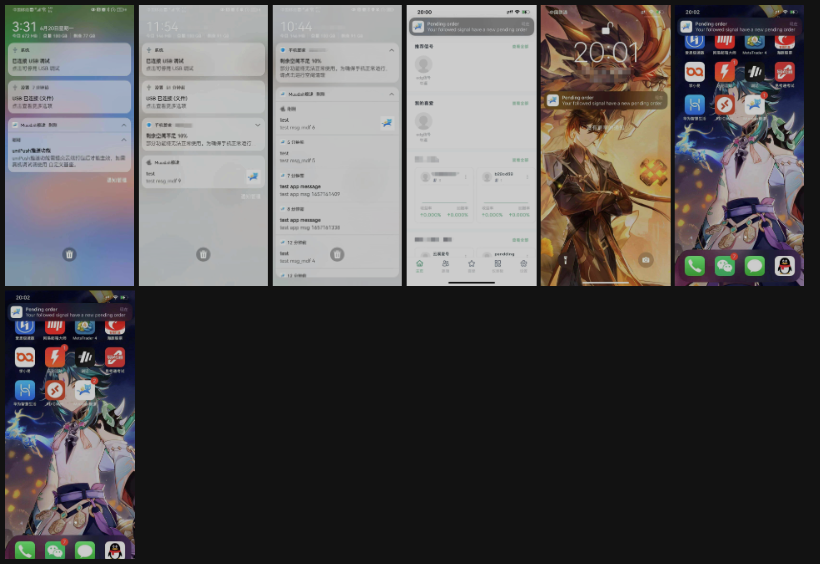This screenshot has height=564, width=820.
Task: Tap the camera icon on the 20:01 lock screen
Action: pos(646,260)
